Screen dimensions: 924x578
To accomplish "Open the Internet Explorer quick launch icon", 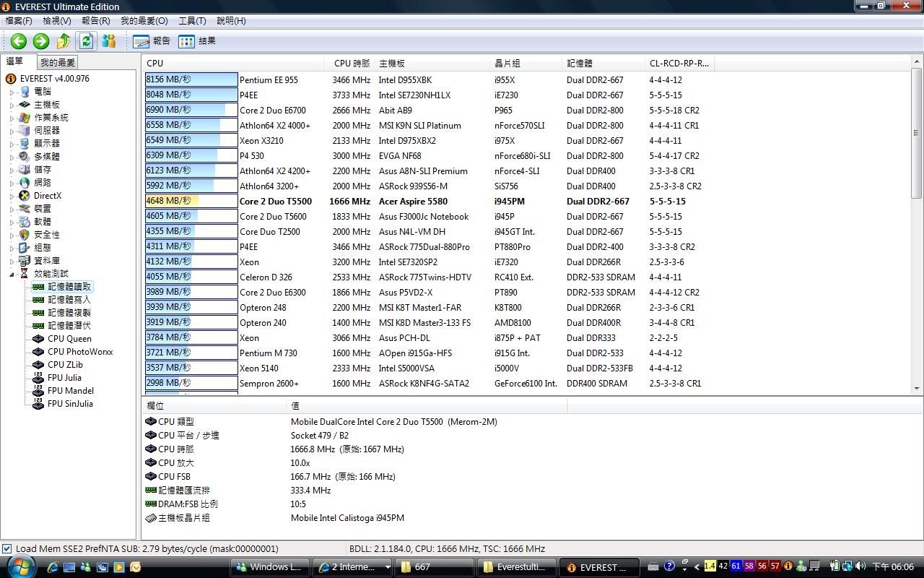I will coord(53,567).
